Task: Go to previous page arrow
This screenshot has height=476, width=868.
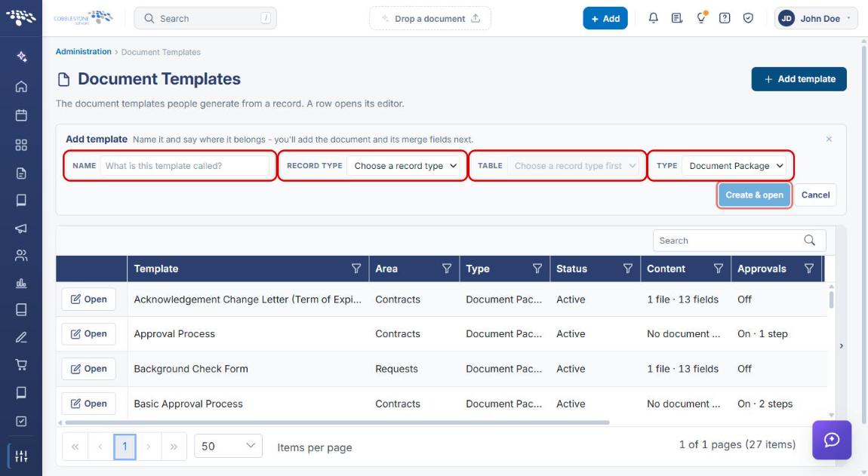Action: click(100, 446)
